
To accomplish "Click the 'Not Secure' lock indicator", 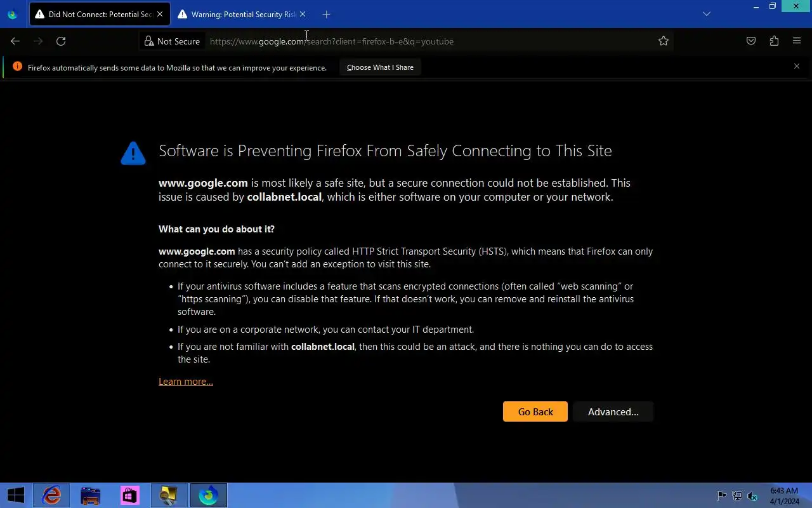I will (172, 41).
